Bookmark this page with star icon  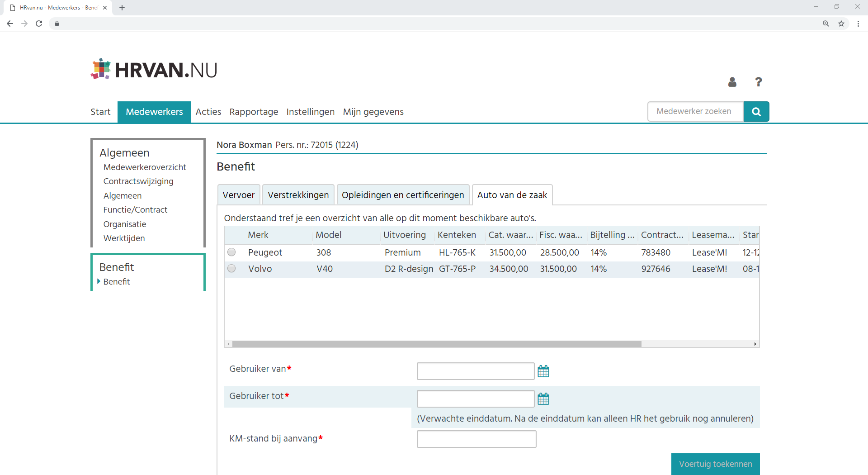pos(841,24)
